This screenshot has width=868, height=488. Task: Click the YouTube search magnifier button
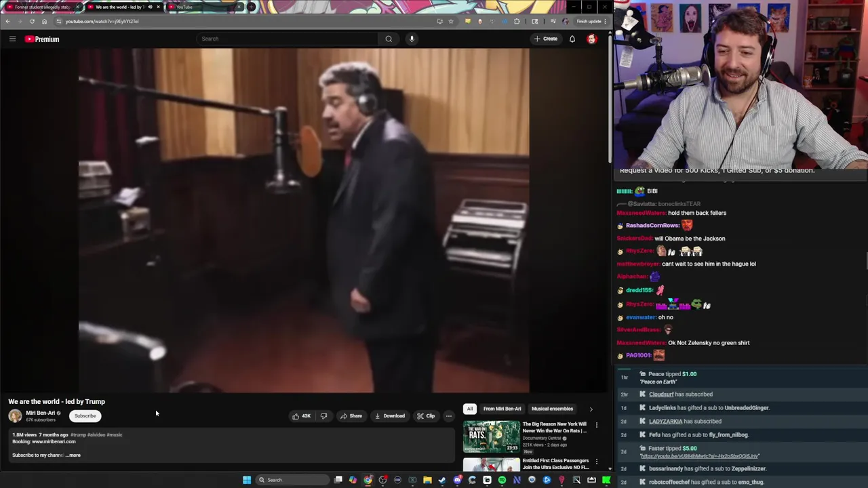tap(389, 39)
